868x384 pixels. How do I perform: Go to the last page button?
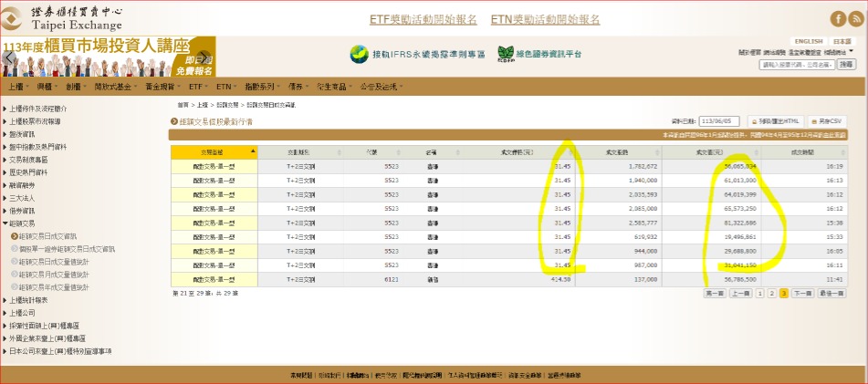pyautogui.click(x=832, y=294)
